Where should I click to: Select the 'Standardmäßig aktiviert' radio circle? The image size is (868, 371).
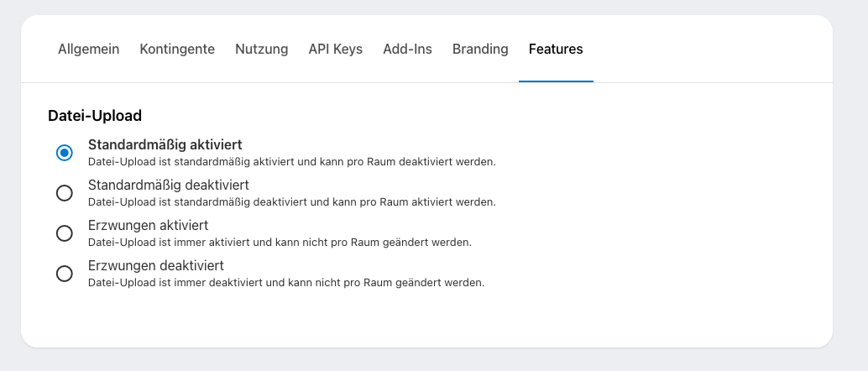tap(64, 153)
